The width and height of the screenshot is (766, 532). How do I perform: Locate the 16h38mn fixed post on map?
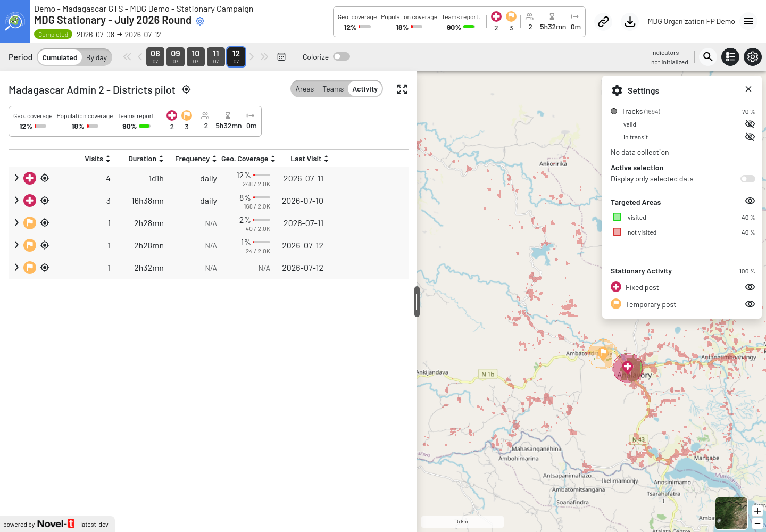[x=45, y=201]
